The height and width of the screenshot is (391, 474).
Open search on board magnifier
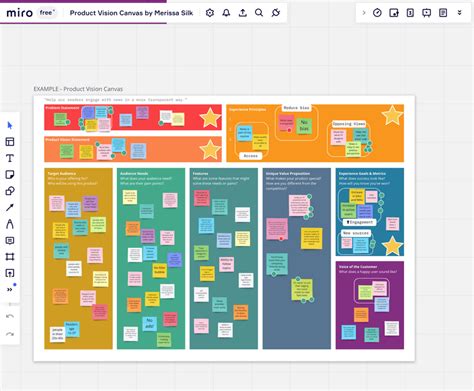point(259,13)
